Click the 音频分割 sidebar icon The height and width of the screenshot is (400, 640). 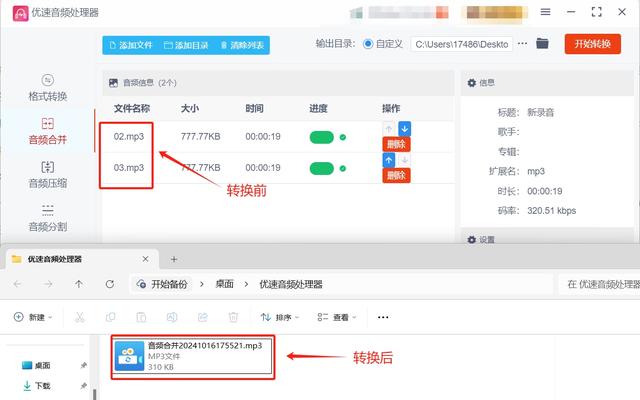pyautogui.click(x=48, y=210)
